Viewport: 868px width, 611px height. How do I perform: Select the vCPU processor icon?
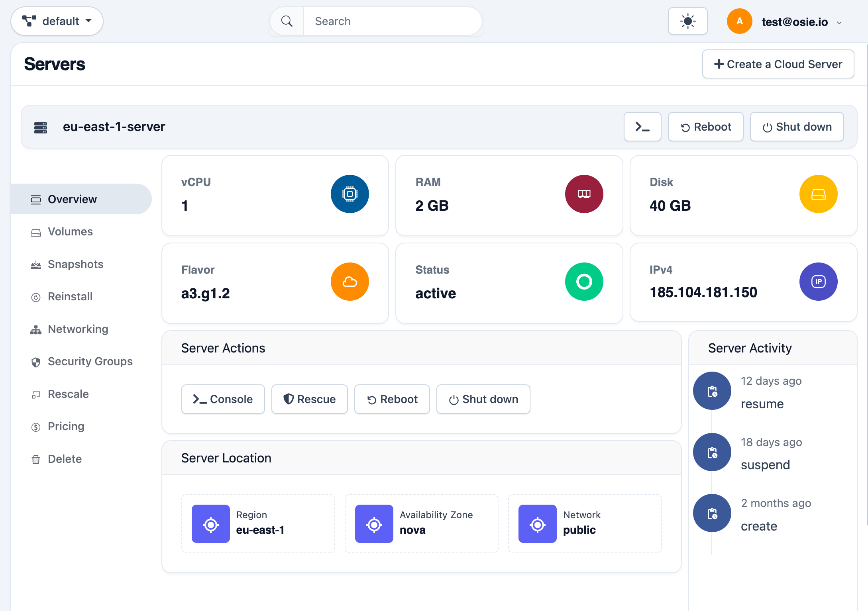pyautogui.click(x=350, y=194)
